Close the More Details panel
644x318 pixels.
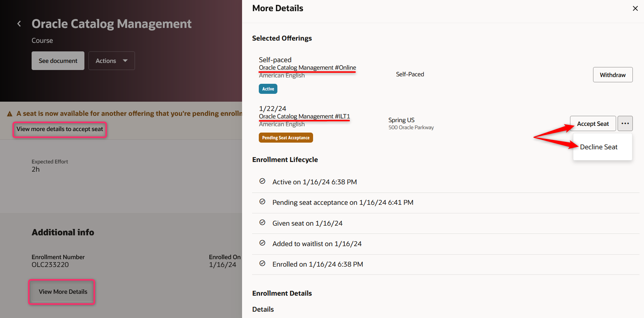click(635, 8)
